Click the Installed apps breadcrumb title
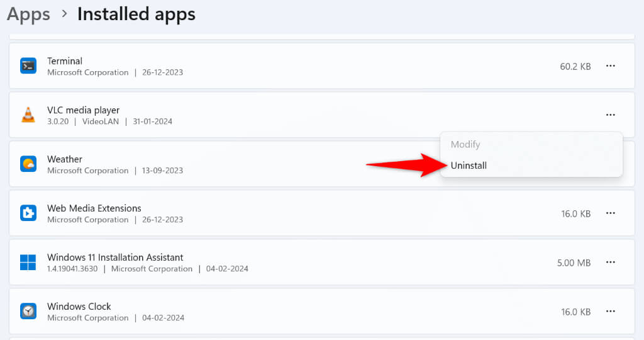Viewport: 644px width, 340px height. click(136, 14)
